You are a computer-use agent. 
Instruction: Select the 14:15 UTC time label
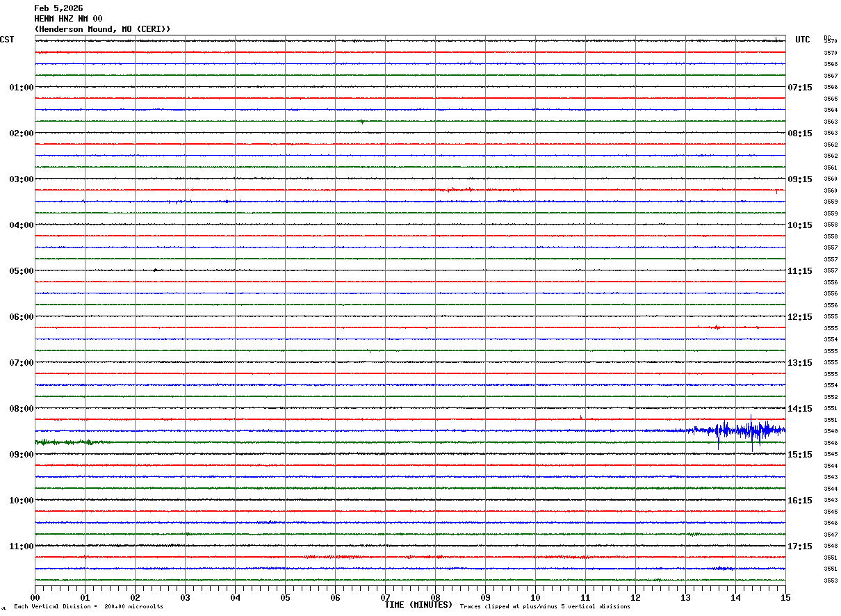click(799, 409)
